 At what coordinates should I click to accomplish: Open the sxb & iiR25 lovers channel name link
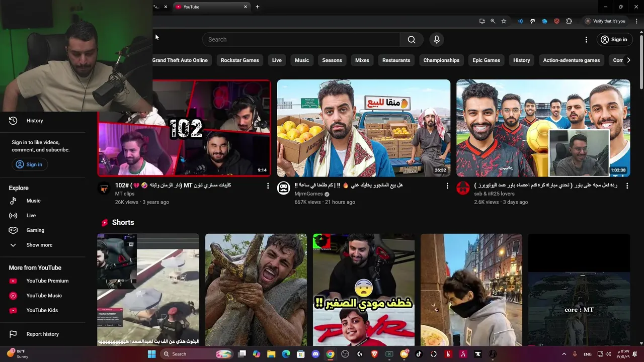(x=494, y=194)
